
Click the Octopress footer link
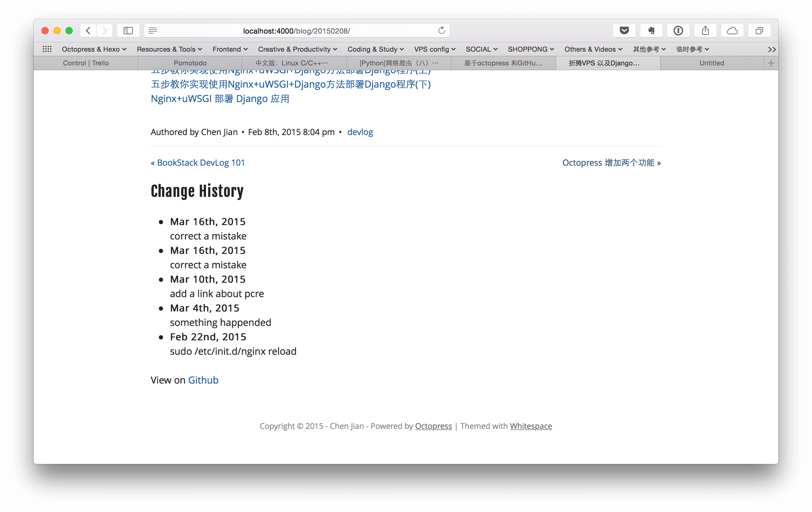coord(434,426)
